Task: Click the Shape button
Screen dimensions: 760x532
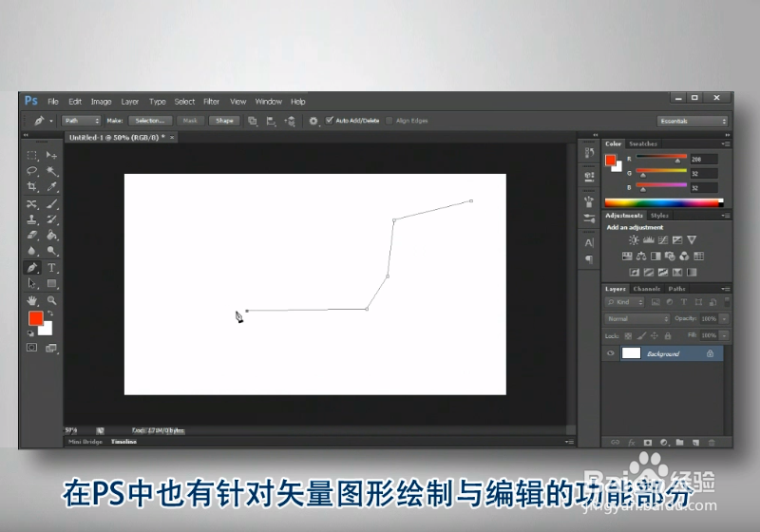Action: 224,121
